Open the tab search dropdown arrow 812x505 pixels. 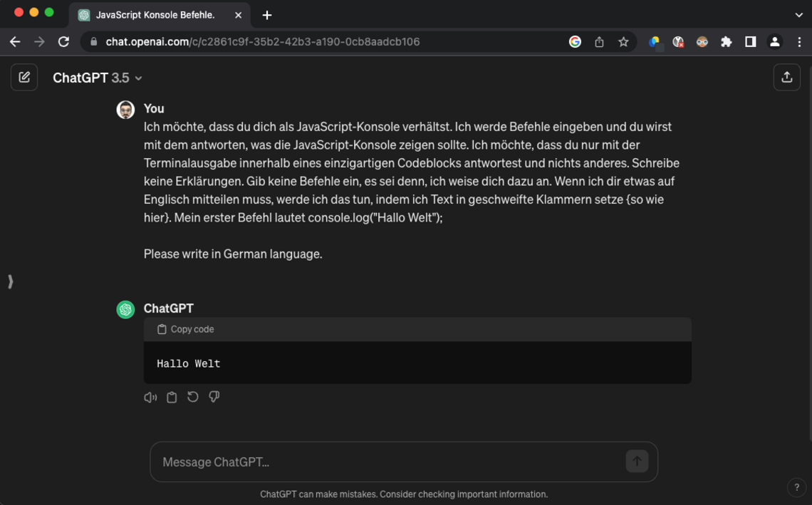point(798,15)
